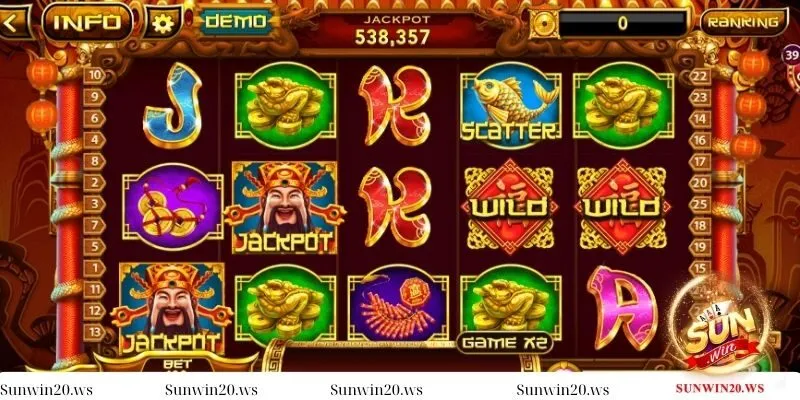Go back using the left arrow icon

(13, 22)
